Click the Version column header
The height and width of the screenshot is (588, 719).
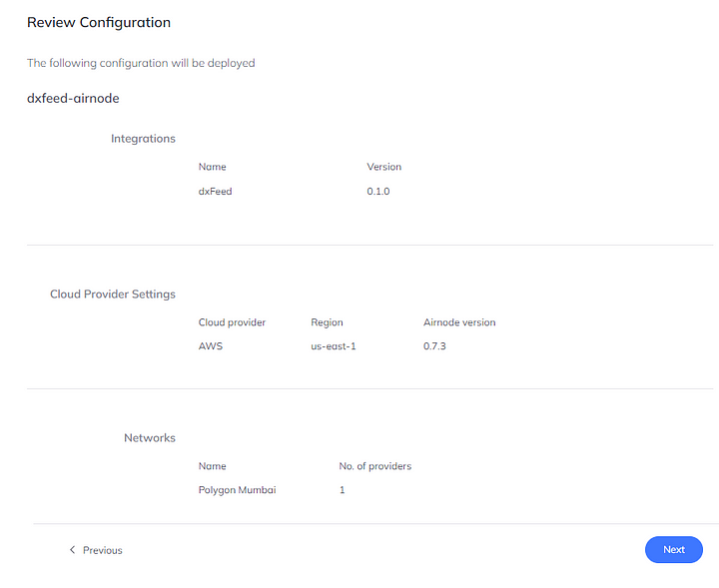(383, 167)
